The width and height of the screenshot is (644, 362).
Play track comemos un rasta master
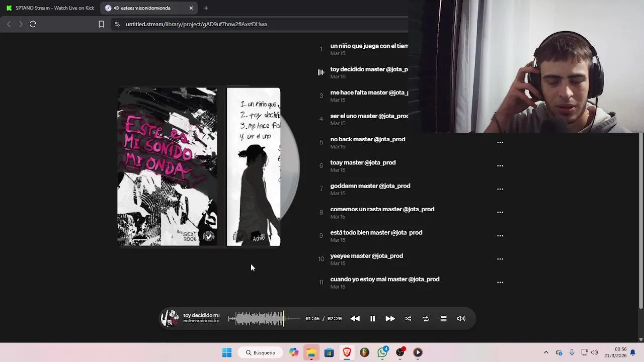pyautogui.click(x=382, y=209)
